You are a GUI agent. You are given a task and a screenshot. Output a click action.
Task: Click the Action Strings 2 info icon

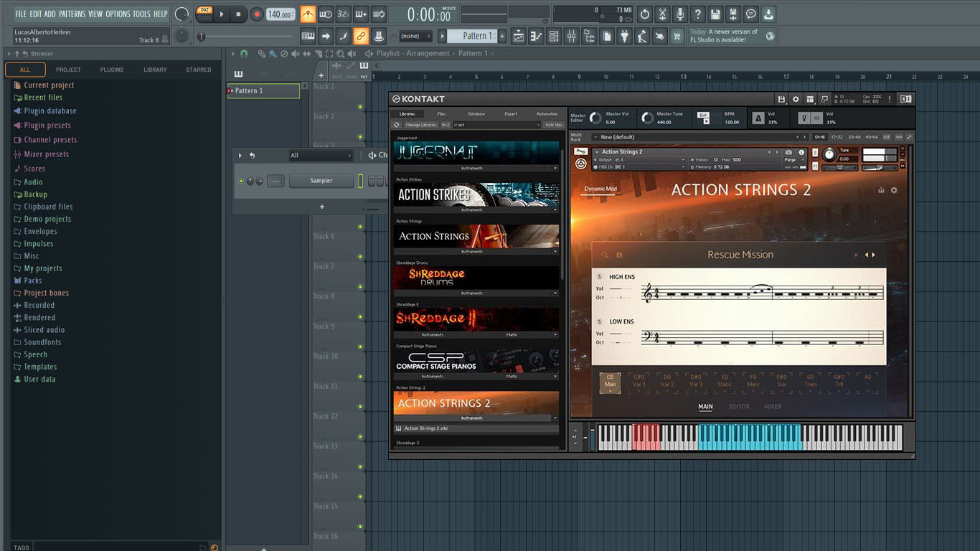tap(801, 152)
